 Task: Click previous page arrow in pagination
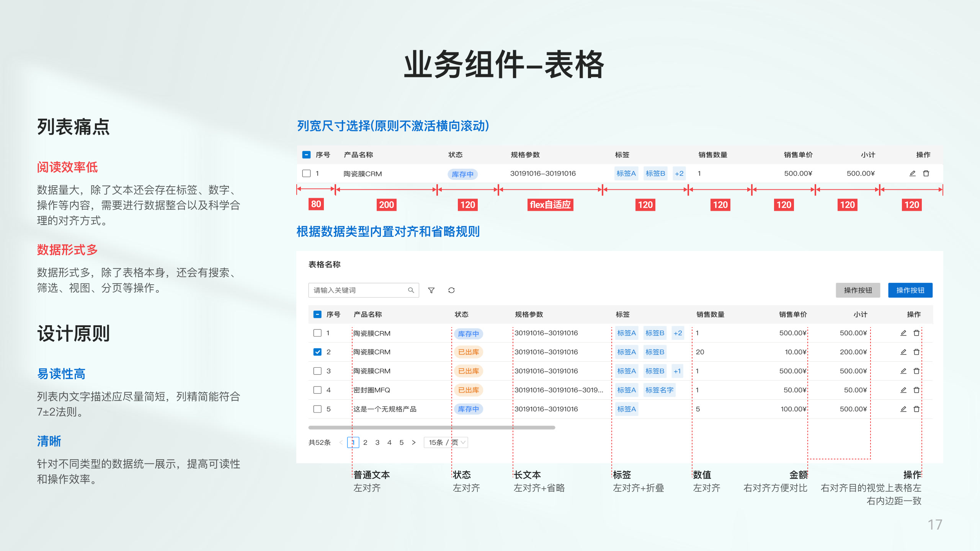click(341, 442)
